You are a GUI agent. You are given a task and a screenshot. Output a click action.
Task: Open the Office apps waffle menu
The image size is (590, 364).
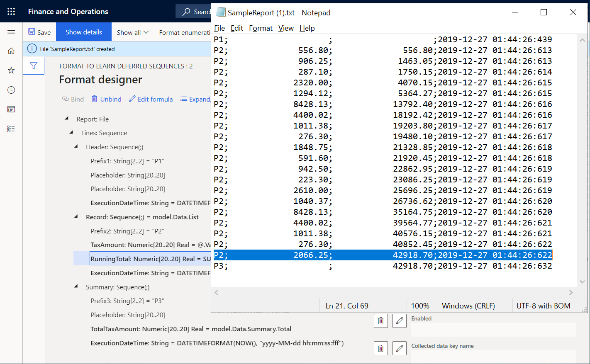pos(11,11)
